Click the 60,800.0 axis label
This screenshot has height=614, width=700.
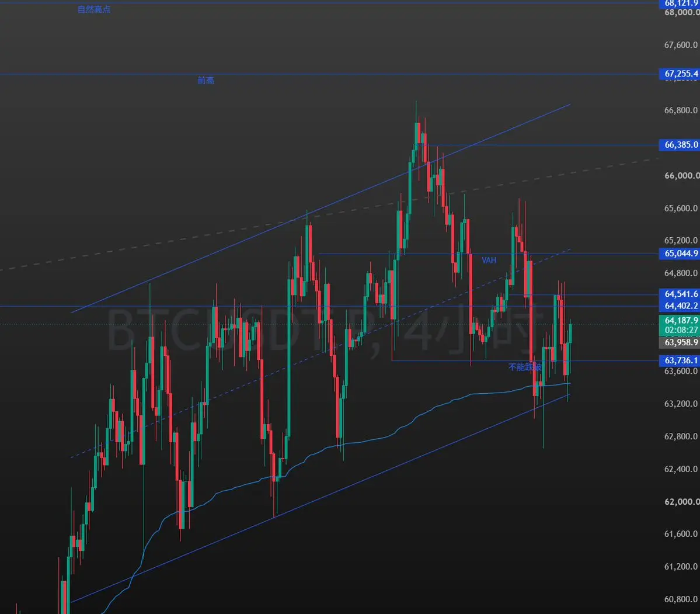coord(682,599)
